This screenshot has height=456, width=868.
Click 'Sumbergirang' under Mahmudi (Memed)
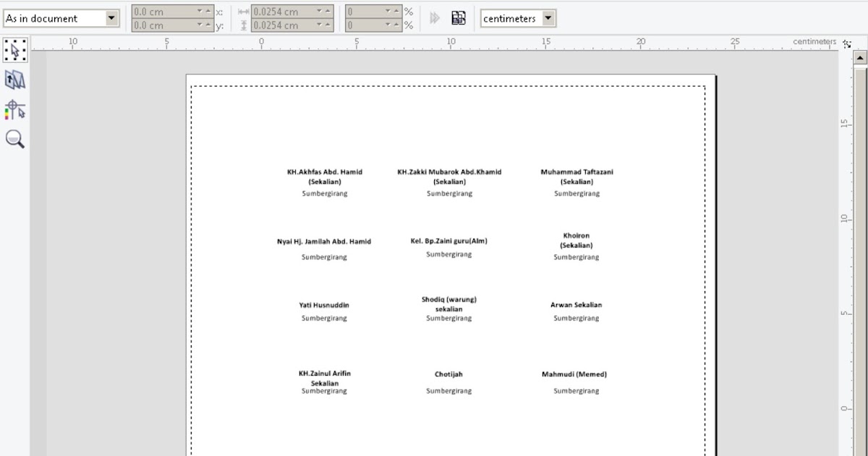tap(576, 392)
